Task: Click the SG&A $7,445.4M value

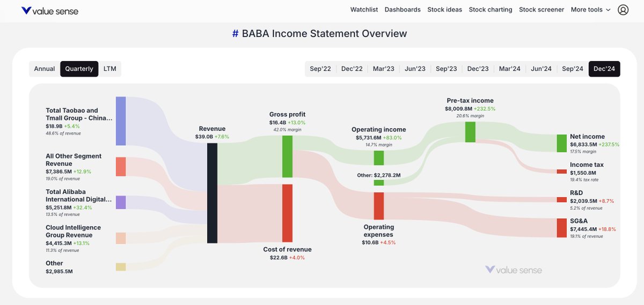Action: [584, 229]
